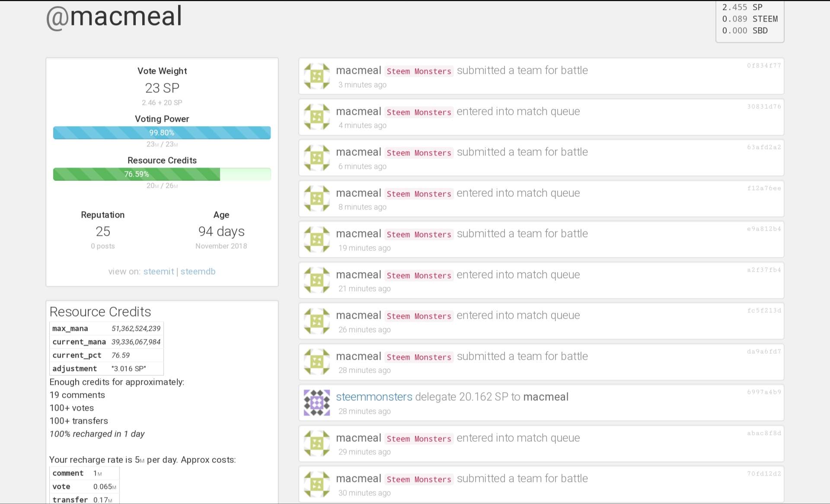This screenshot has height=504, width=830.
Task: Open the steemdb profile link
Action: [x=198, y=272]
